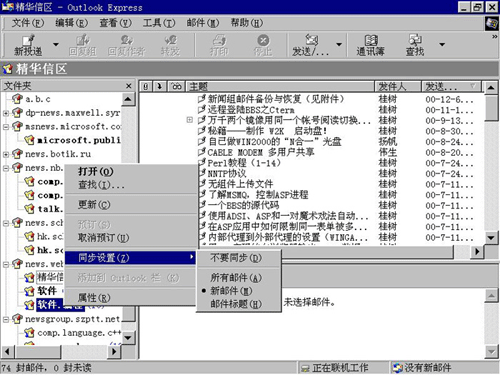Expand thread for 万千两个镜像 message
The height and width of the screenshot is (375, 500).
(189, 120)
